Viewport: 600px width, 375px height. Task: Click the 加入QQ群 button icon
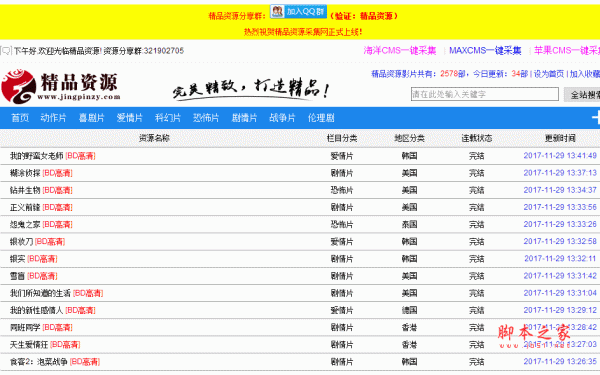point(298,11)
